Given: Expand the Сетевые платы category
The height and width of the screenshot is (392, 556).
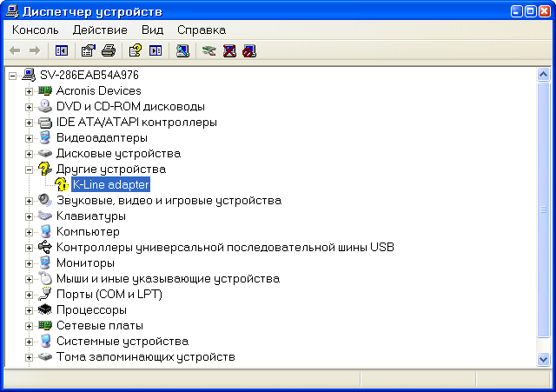Looking at the screenshot, I should pyautogui.click(x=29, y=326).
